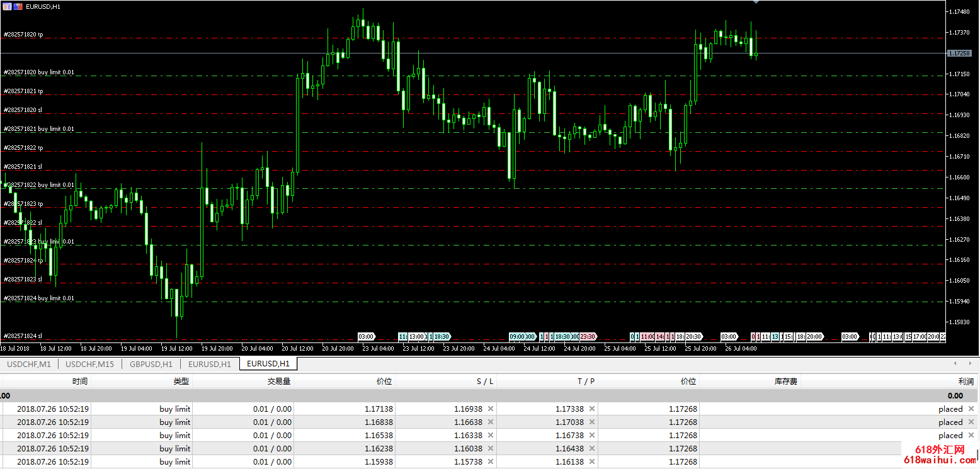This screenshot has height=469, width=980.
Task: Select the pink 23:30 news event marker
Action: pyautogui.click(x=588, y=337)
